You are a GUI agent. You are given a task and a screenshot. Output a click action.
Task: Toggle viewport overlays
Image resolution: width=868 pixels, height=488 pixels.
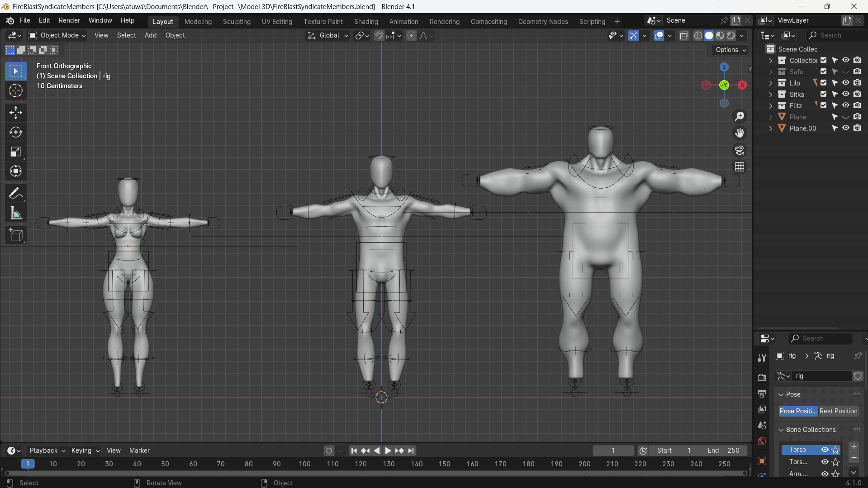659,35
